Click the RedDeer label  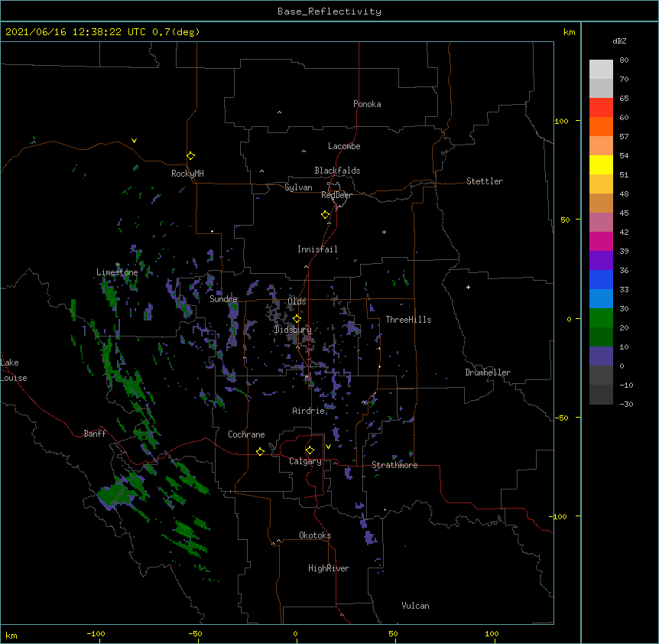tap(336, 195)
